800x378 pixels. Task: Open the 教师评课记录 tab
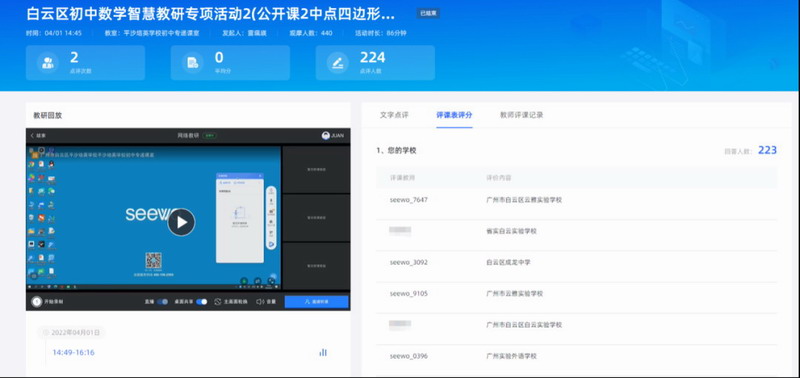point(521,115)
